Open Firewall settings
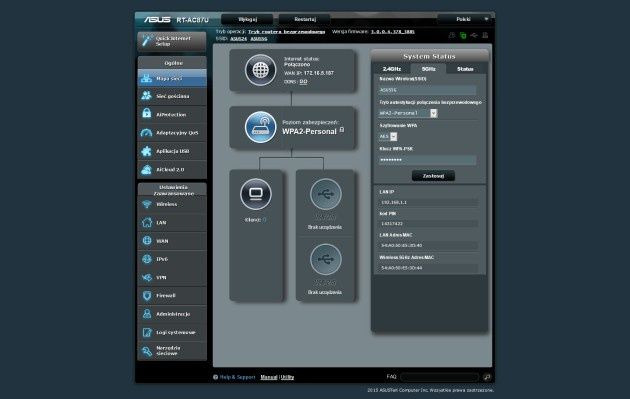 coord(172,296)
